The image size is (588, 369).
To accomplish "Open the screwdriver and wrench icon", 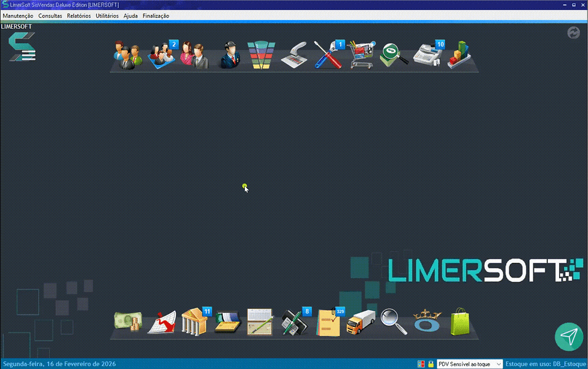I will click(329, 55).
